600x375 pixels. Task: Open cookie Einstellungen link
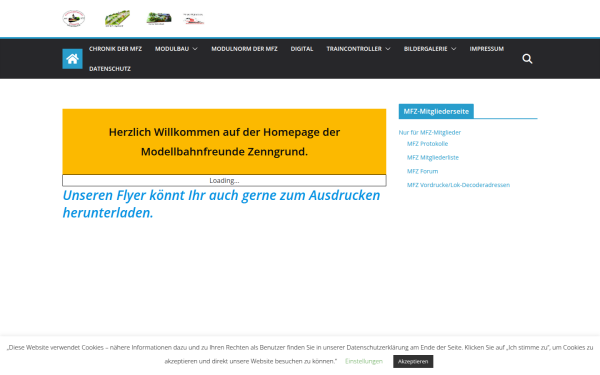point(364,361)
